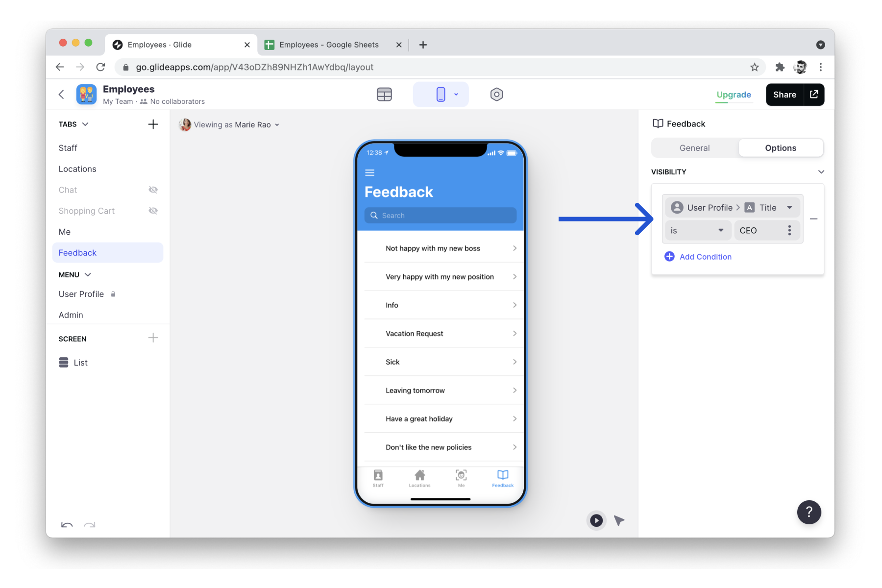Screen dimensions: 882x588
Task: Open the data editor table icon
Action: tap(384, 95)
